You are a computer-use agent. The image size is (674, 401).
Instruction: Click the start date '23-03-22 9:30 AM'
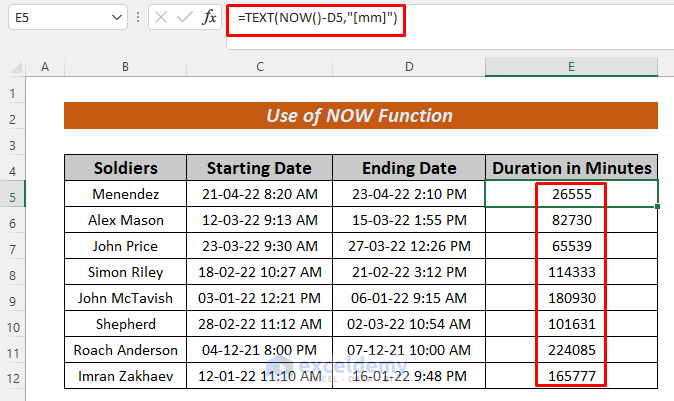tap(260, 246)
